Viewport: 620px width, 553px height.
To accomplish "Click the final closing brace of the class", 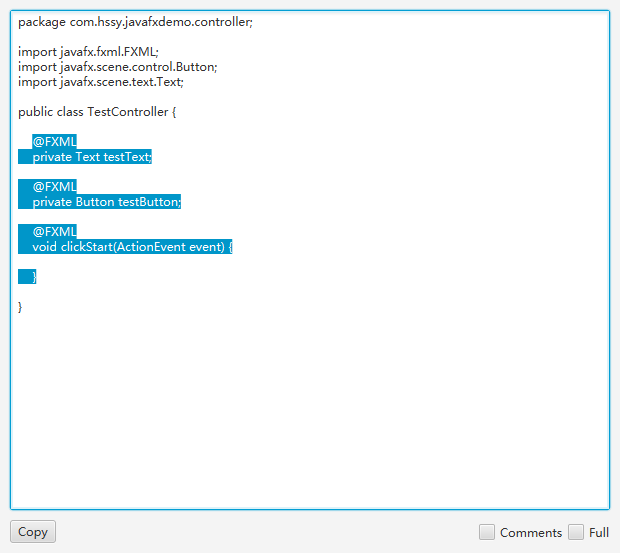I will click(20, 307).
